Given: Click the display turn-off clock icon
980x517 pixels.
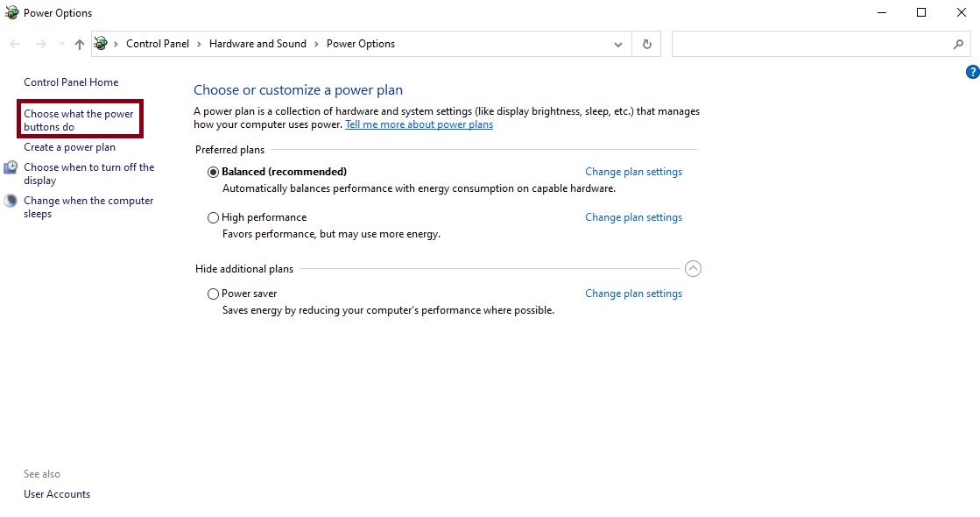Looking at the screenshot, I should 11,167.
